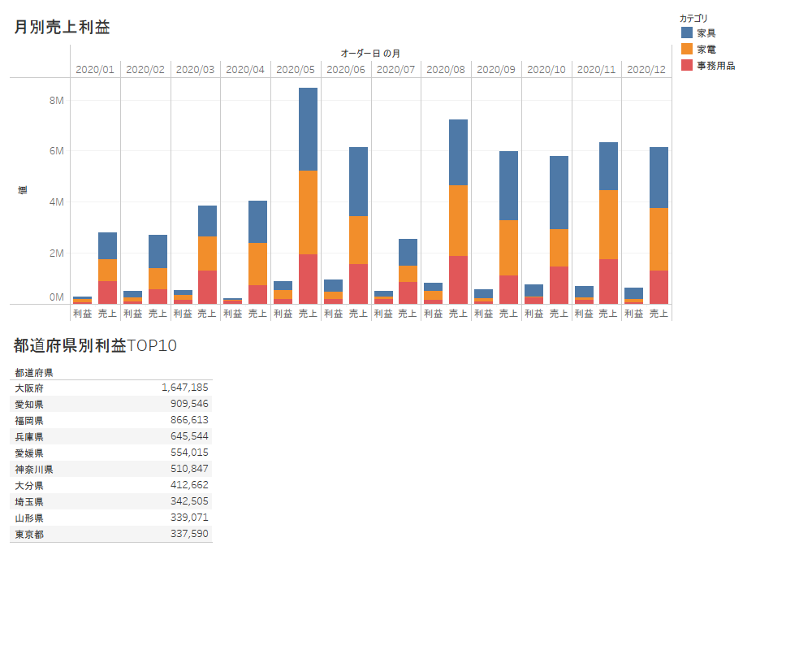This screenshot has height=650, width=812.
Task: Select the 2020/06 column header
Action: pos(345,69)
